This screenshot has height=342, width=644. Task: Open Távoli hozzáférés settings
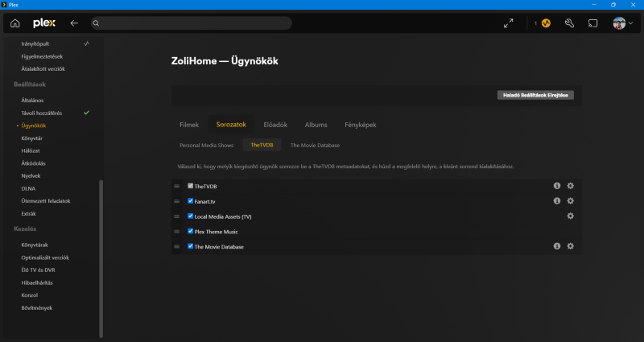[x=42, y=113]
